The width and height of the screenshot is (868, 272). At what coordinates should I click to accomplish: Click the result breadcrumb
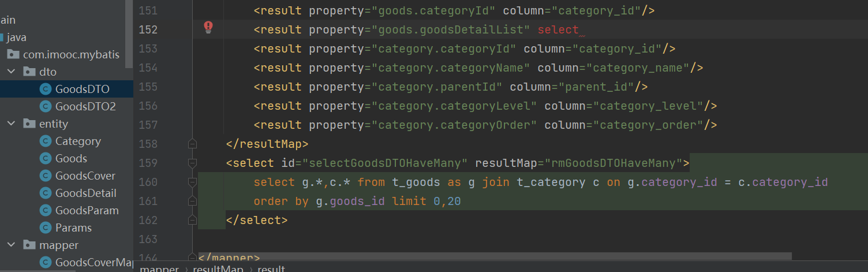tap(271, 269)
